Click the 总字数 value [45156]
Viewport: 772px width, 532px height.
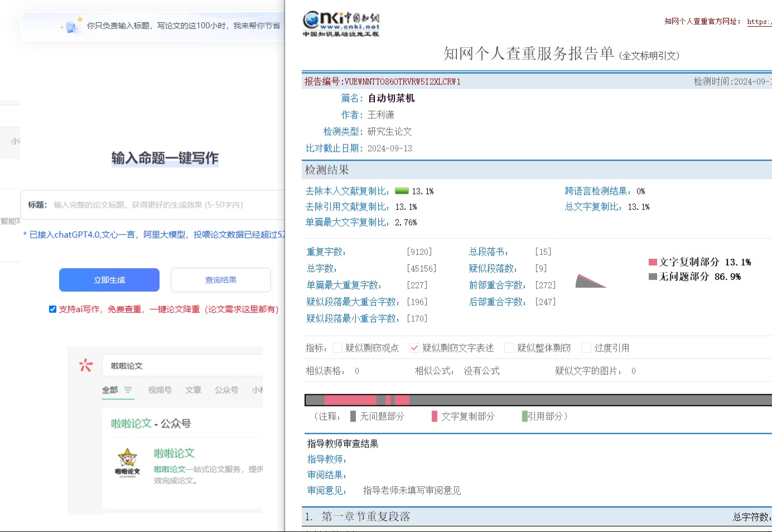pos(422,269)
